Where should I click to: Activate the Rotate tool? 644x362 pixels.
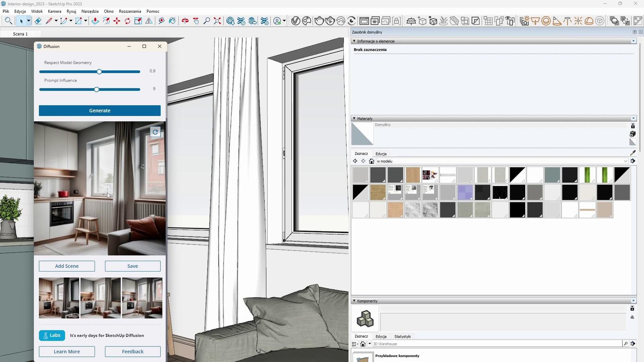(x=128, y=21)
